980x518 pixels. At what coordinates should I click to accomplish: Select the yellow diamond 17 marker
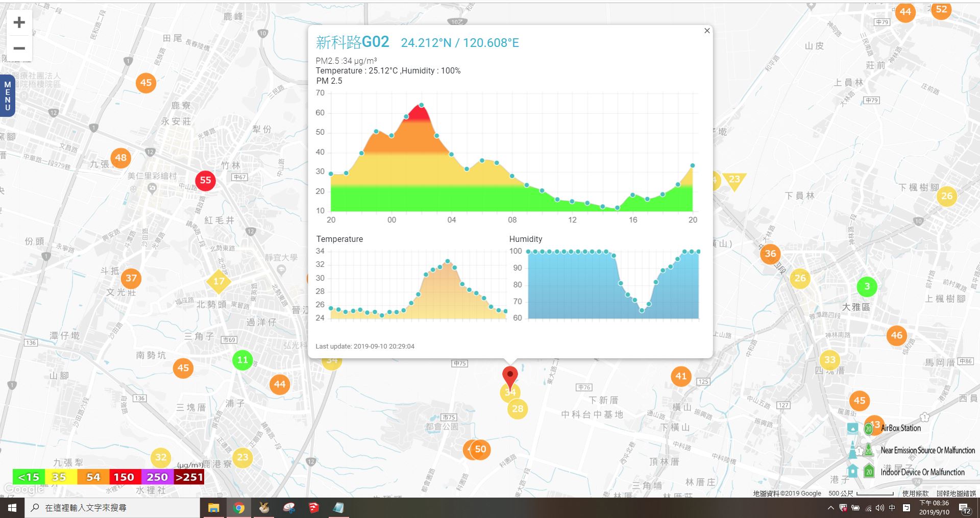(x=218, y=281)
